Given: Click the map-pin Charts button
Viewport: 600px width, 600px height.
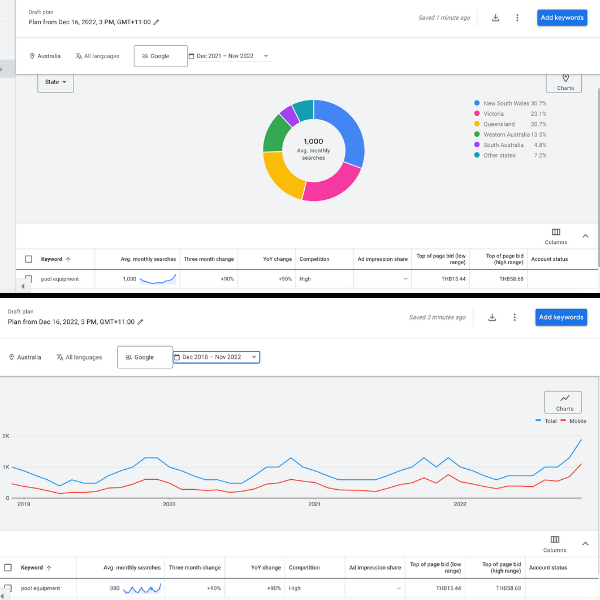Looking at the screenshot, I should (564, 83).
